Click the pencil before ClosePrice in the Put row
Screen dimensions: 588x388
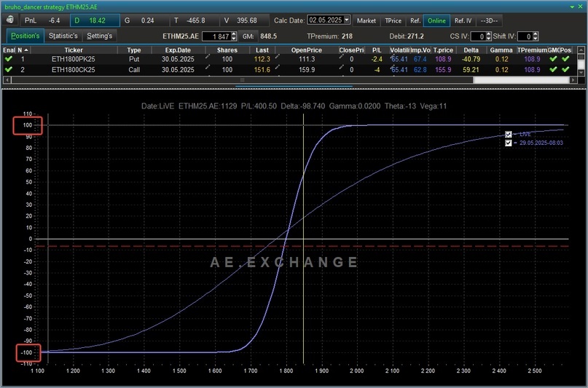point(341,57)
